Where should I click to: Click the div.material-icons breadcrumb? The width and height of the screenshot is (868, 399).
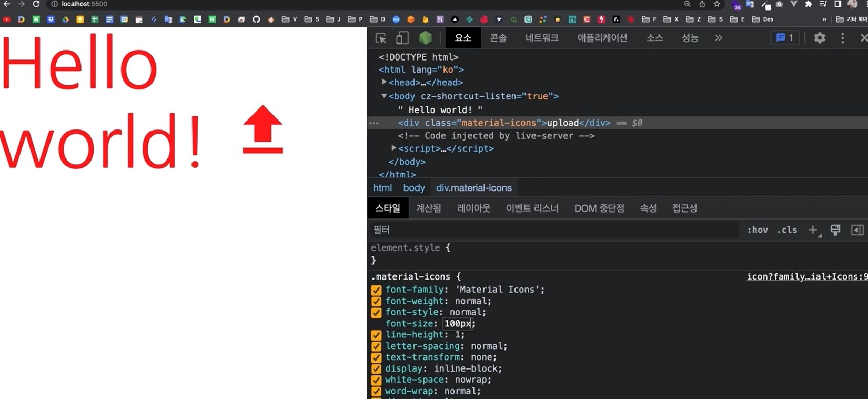coord(474,188)
